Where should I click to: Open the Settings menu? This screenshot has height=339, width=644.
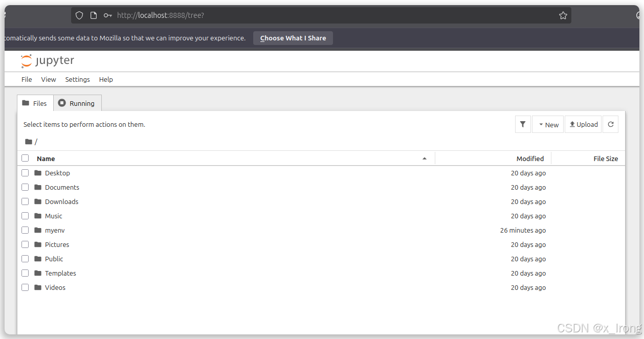pos(77,79)
